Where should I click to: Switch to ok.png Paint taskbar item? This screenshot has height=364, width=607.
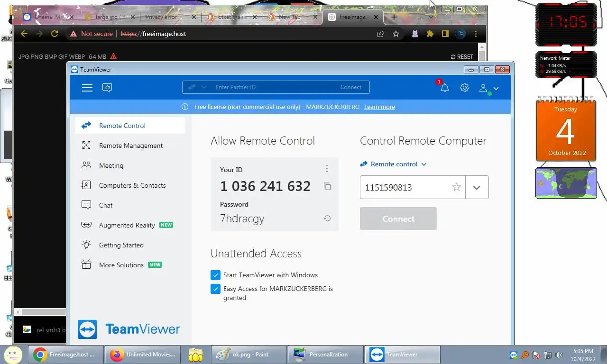click(248, 355)
